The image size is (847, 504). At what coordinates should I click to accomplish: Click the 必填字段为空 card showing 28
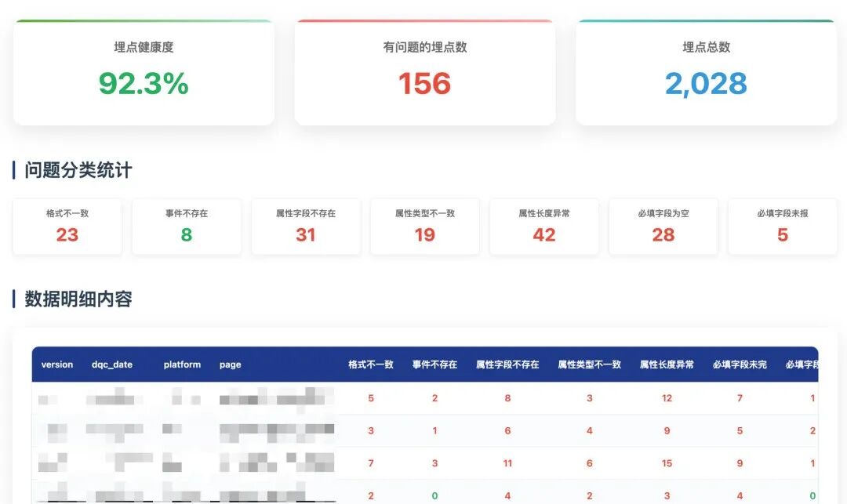[x=663, y=227]
